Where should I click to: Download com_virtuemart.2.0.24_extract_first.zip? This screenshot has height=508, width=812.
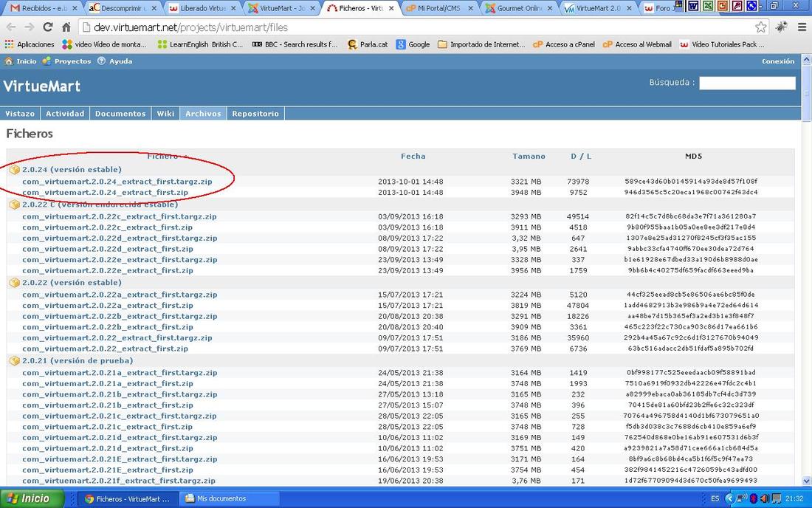105,193
